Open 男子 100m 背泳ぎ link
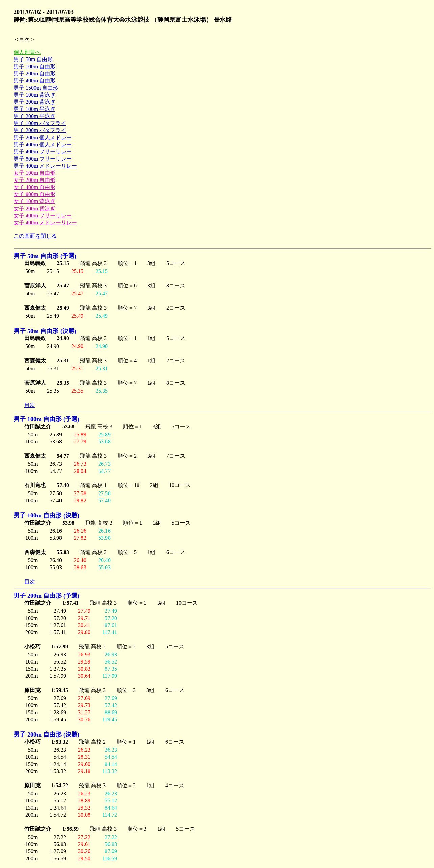This screenshot has height=868, width=434. click(x=34, y=95)
